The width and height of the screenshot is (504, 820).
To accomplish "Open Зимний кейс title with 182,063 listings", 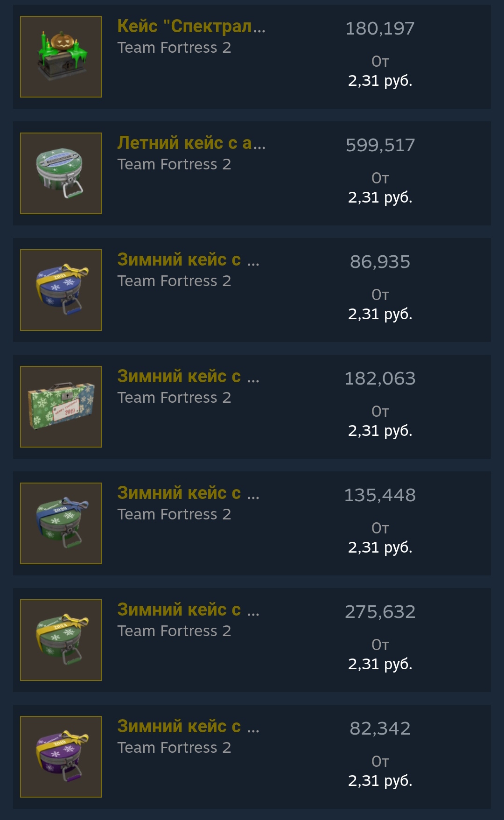I will pyautogui.click(x=188, y=376).
